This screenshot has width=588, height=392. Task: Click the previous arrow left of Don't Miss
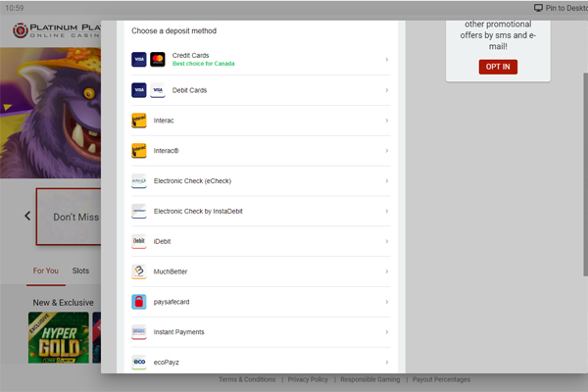[27, 216]
